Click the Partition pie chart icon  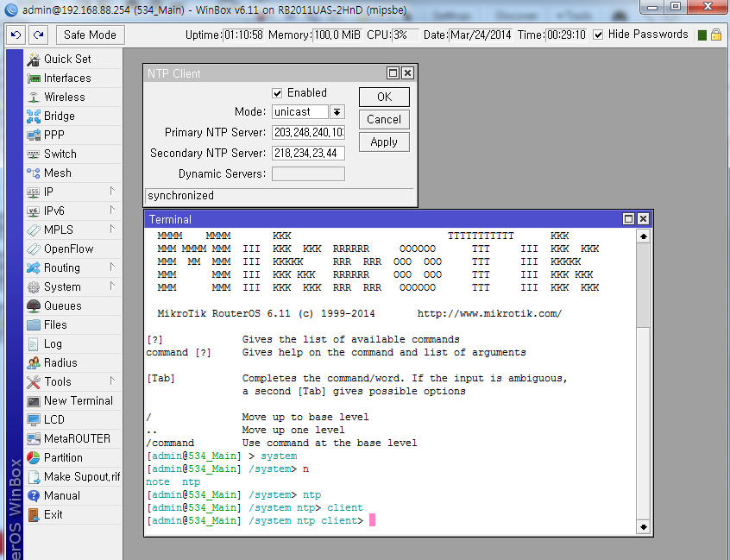(34, 458)
